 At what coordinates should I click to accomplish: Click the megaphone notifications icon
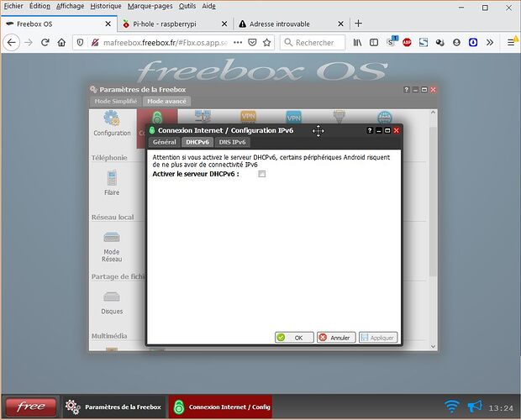474,407
